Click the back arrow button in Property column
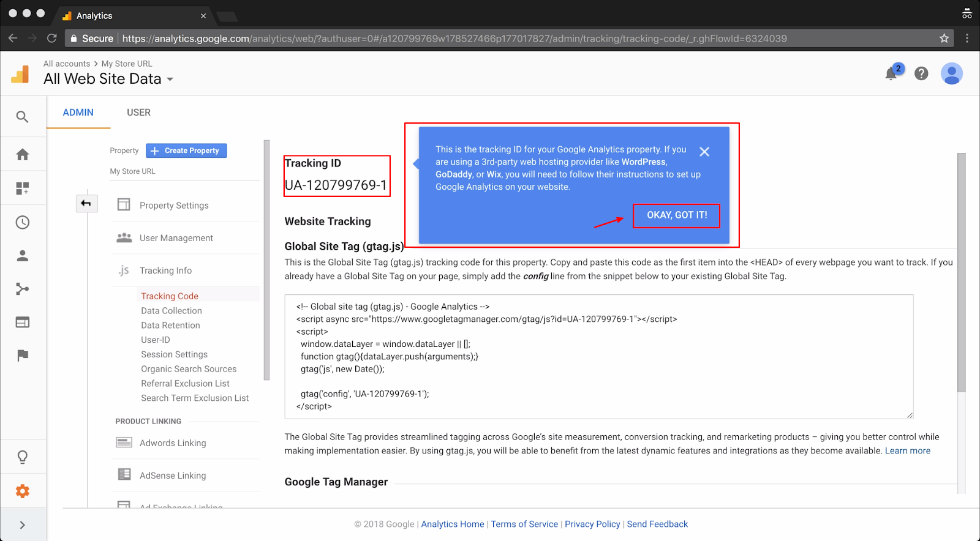The width and height of the screenshot is (980, 541). pos(86,203)
